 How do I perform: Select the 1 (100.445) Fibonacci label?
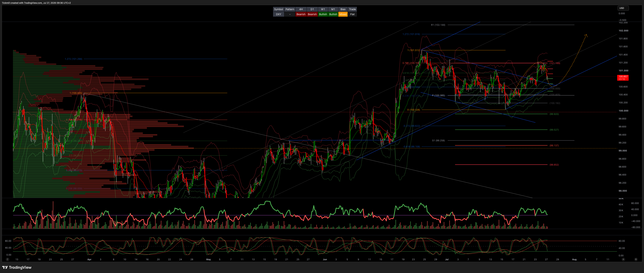[76, 93]
